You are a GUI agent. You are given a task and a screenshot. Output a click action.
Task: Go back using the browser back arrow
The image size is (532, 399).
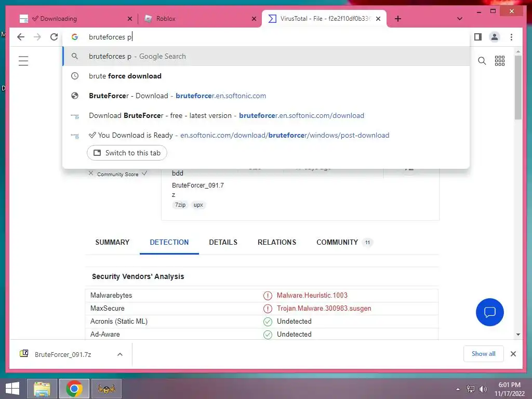(21, 37)
